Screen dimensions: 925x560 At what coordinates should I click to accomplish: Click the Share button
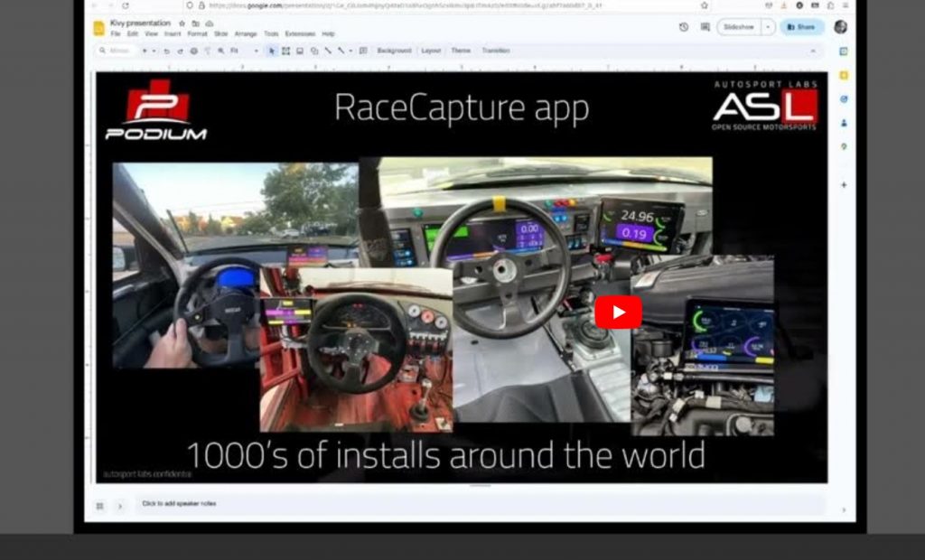(802, 27)
